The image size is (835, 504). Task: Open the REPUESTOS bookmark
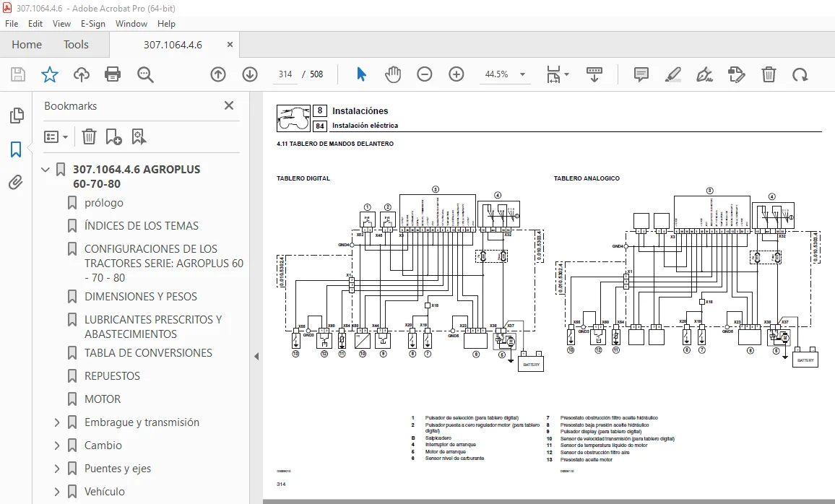[x=112, y=376]
